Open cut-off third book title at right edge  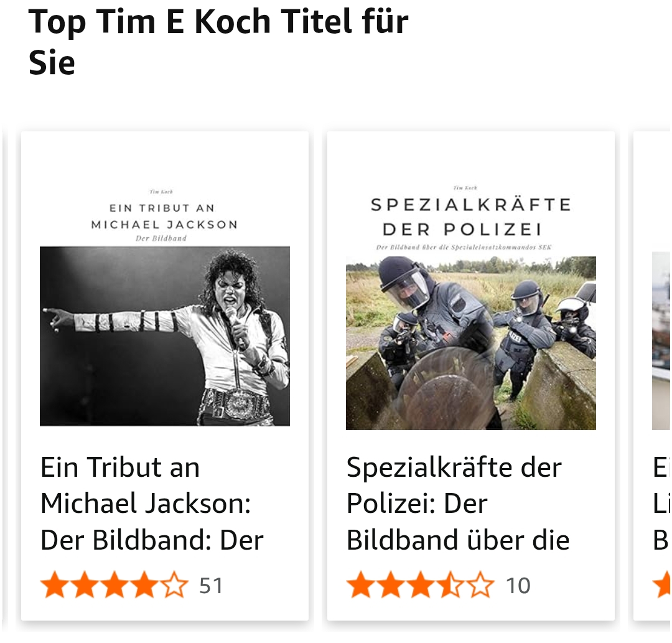[661, 504]
